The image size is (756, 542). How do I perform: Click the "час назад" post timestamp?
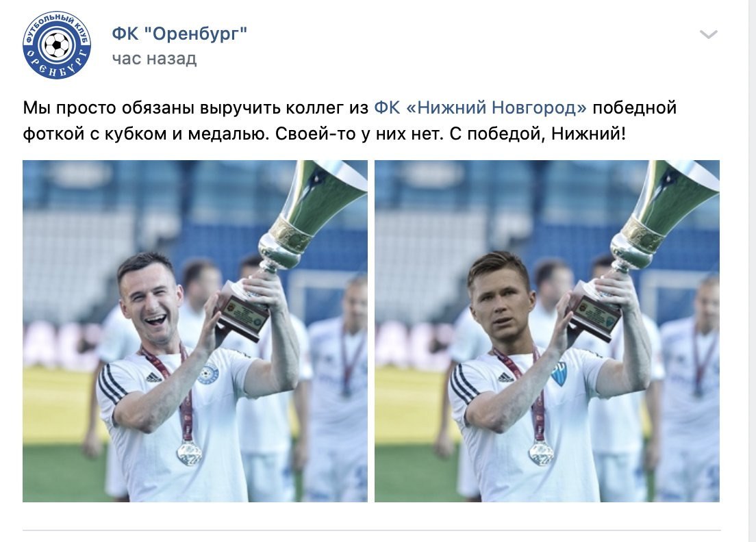[x=154, y=59]
